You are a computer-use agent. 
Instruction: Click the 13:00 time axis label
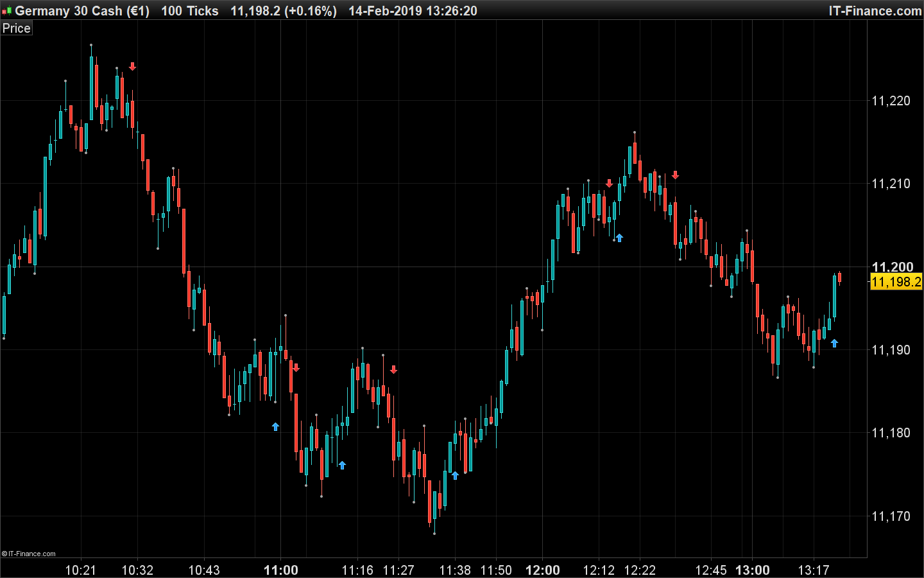click(753, 570)
